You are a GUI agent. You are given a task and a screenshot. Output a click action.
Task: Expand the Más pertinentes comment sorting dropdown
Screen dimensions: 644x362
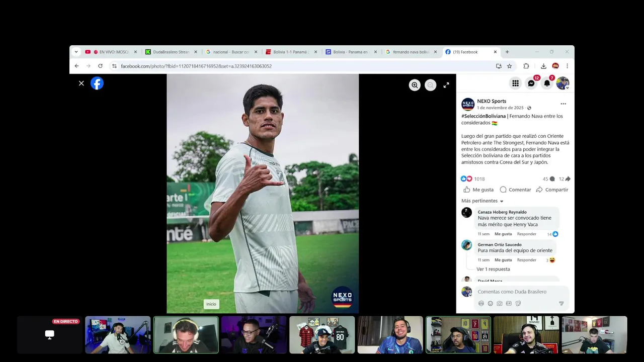point(482,201)
